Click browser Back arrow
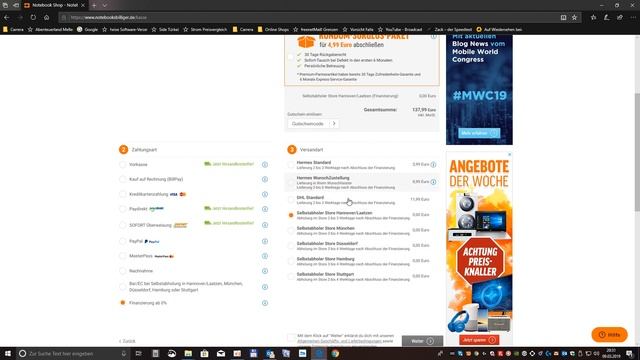The image size is (640, 360). (x=7, y=18)
